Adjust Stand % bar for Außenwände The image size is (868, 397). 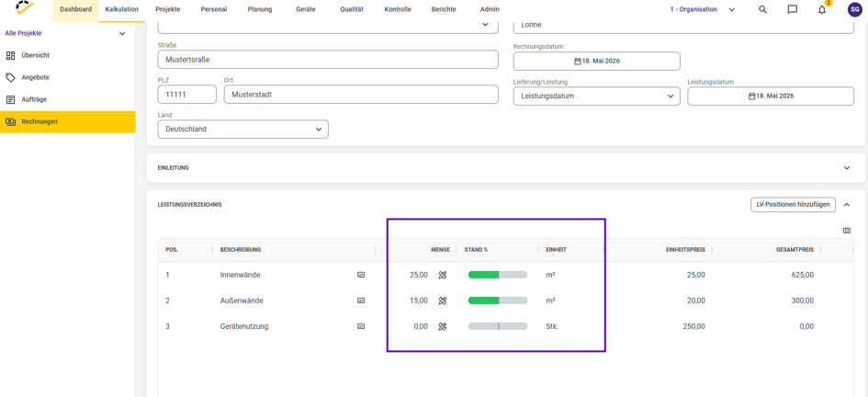point(498,301)
